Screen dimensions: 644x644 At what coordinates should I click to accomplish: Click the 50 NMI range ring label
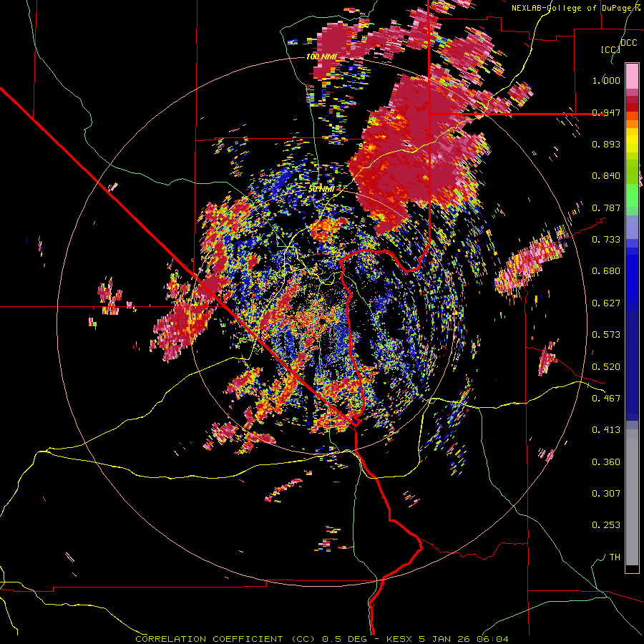321,190
